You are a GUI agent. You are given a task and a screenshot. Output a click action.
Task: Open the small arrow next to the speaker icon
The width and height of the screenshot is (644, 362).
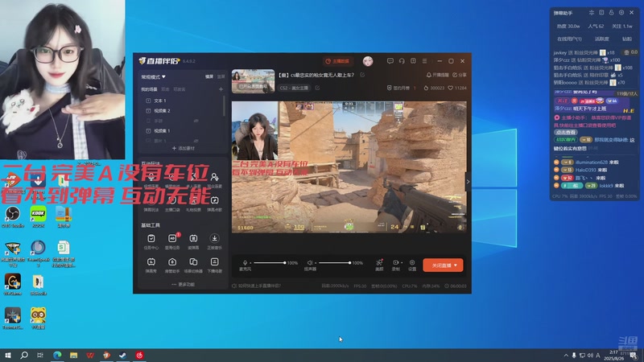[x=316, y=263]
